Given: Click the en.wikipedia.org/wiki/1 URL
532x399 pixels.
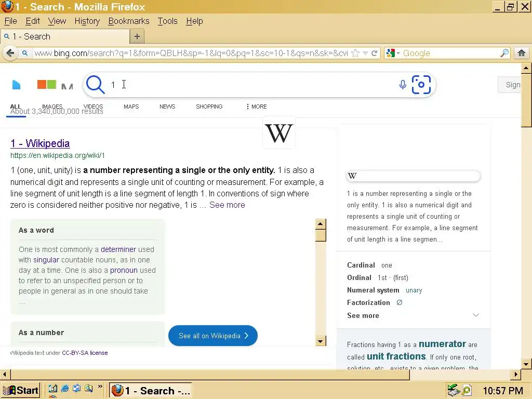Looking at the screenshot, I should point(57,155).
